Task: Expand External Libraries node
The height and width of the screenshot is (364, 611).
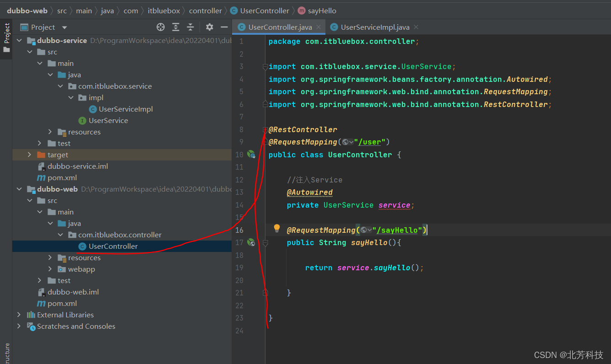Action: point(19,315)
